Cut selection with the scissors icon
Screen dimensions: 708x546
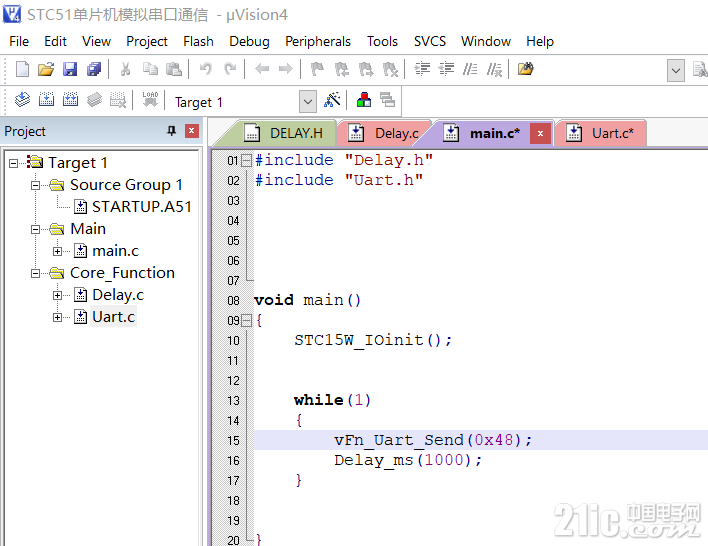point(126,69)
